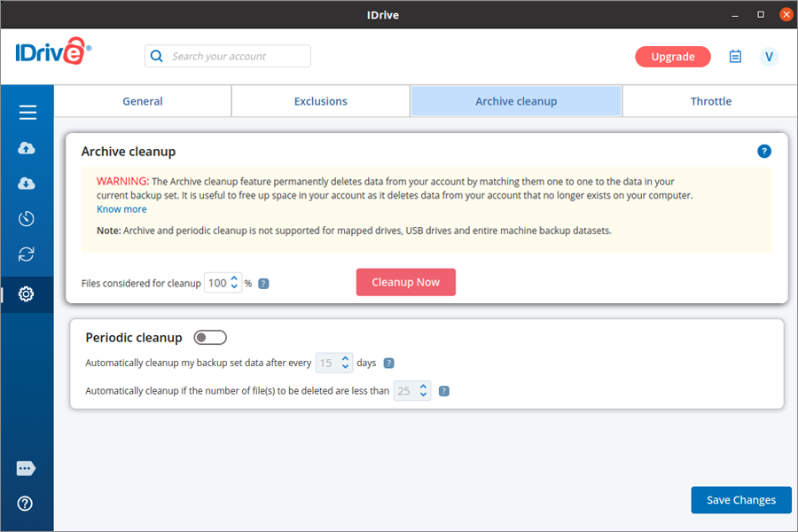Open the Scheduler clock icon
The width and height of the screenshot is (798, 532).
[x=27, y=219]
